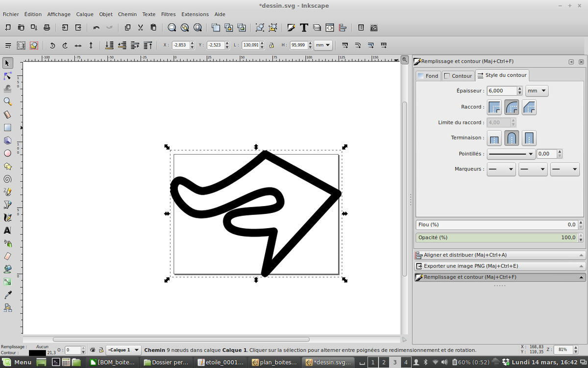Toggle visibility of layer Calque 1
Viewport: 588px width, 368px height.
[92, 350]
